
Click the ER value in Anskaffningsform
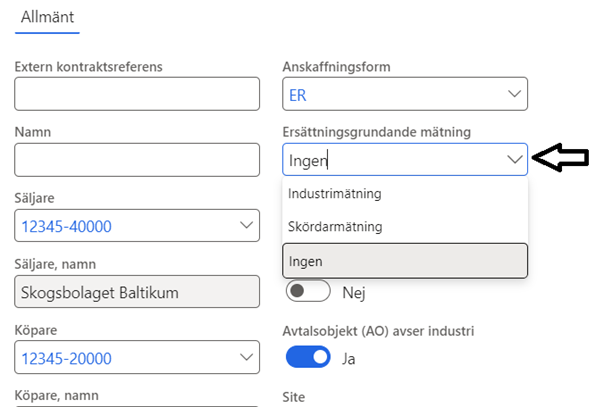coord(298,94)
